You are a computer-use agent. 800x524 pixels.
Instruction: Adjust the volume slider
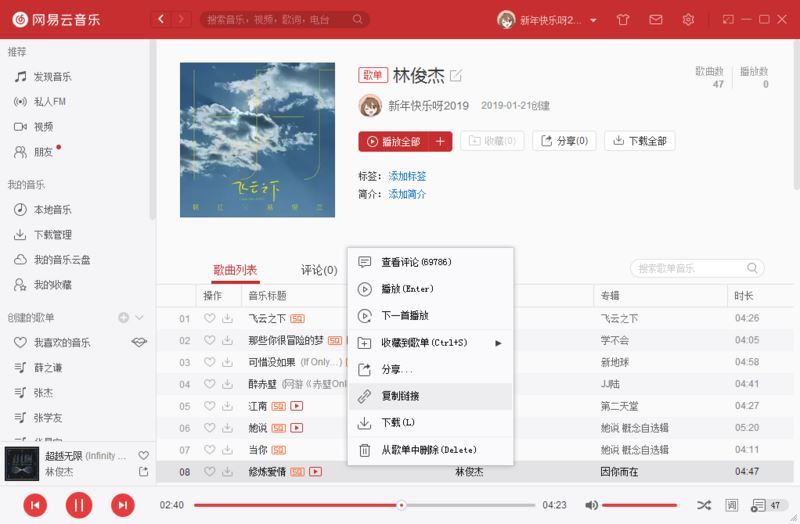[640, 505]
